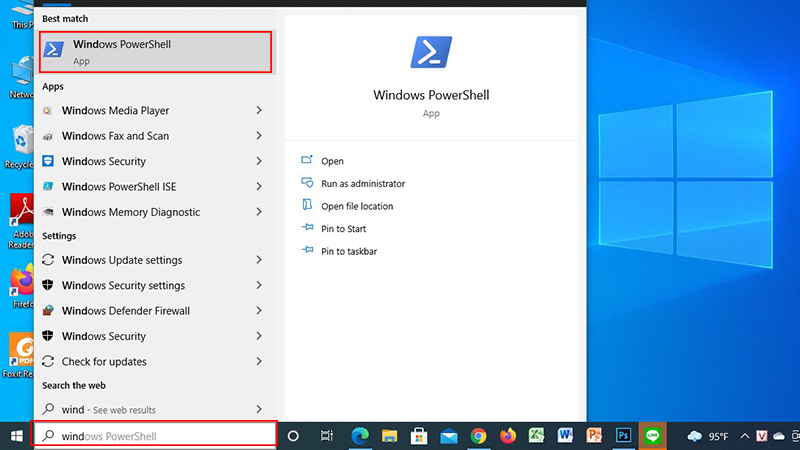Select 'Windows Memory Diagnostic' result text
Viewport: 800px width, 450px height.
click(x=131, y=212)
